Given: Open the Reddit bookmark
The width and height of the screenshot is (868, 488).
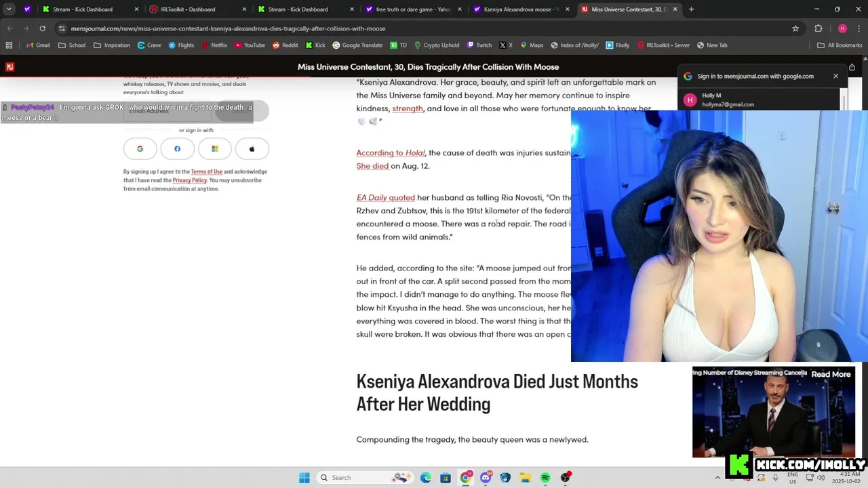Looking at the screenshot, I should 285,45.
